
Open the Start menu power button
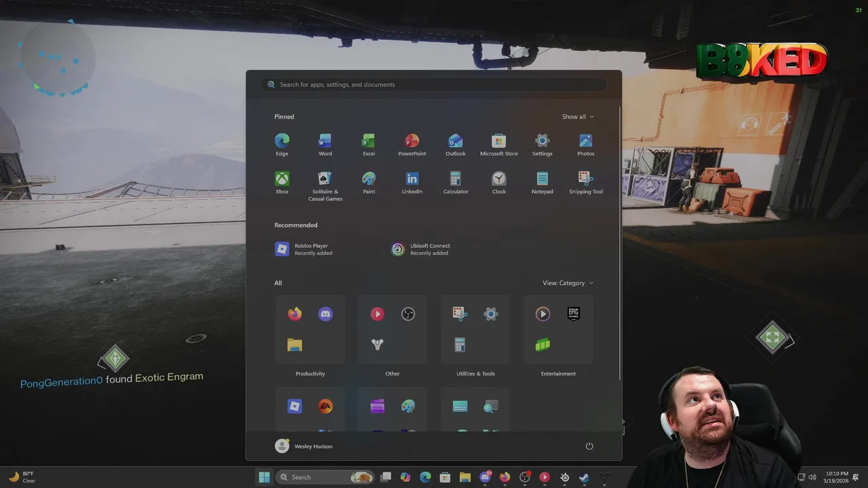coord(589,446)
